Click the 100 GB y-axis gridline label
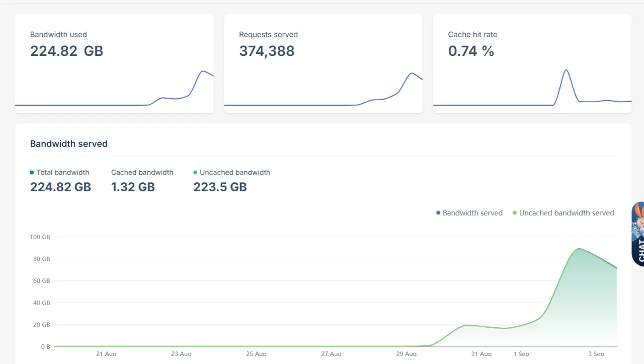This screenshot has width=644, height=364. point(40,237)
